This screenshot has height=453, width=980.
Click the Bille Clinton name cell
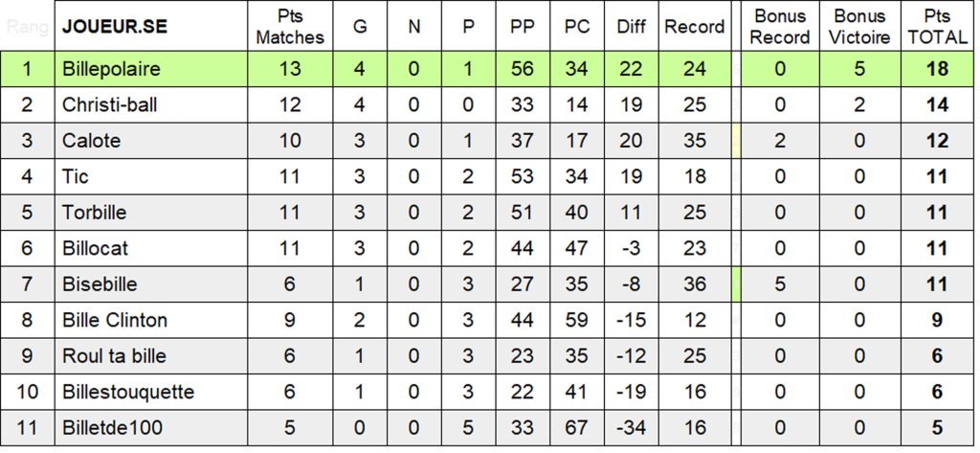(115, 320)
